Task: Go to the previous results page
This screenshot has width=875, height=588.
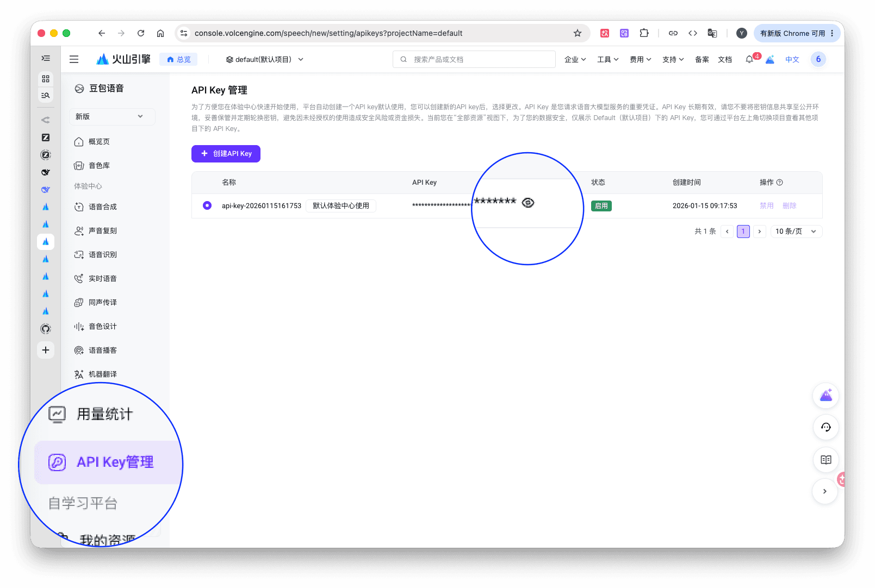Action: [727, 232]
